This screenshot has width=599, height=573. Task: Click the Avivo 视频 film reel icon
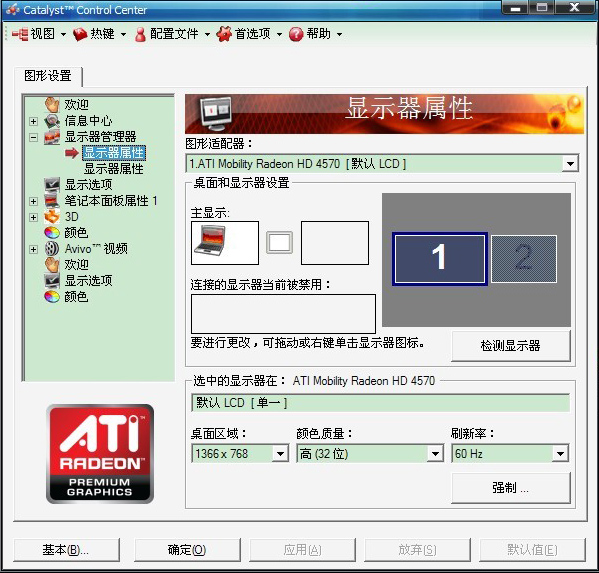tap(52, 249)
